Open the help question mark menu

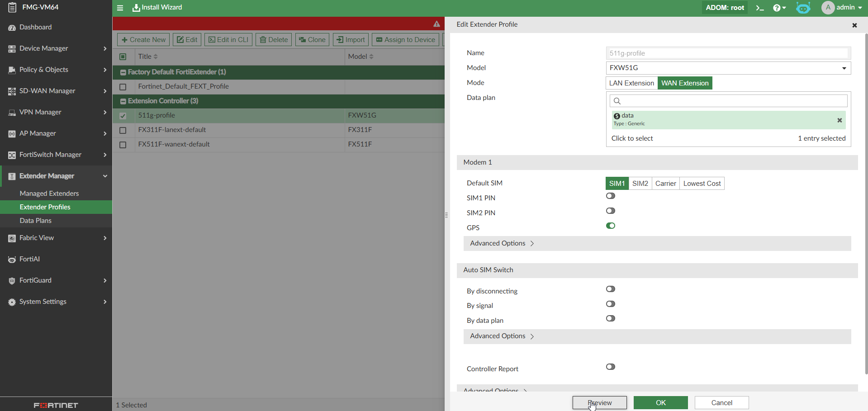pyautogui.click(x=779, y=8)
